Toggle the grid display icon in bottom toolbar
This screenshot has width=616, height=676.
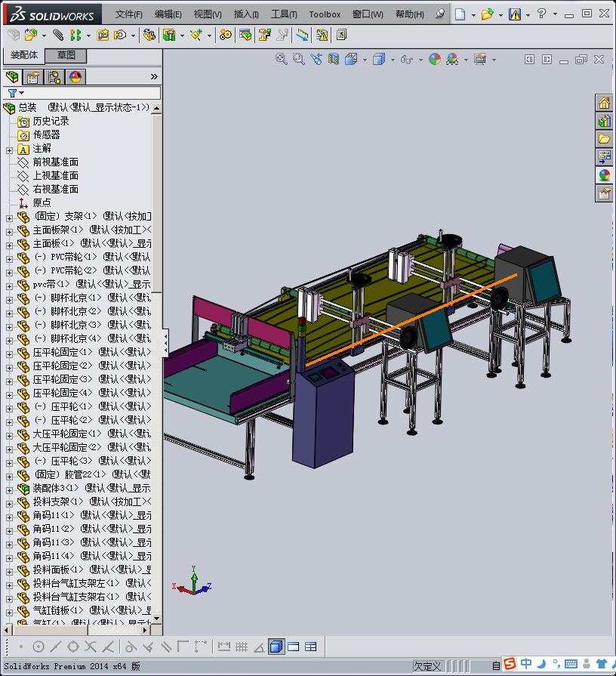pos(242,647)
